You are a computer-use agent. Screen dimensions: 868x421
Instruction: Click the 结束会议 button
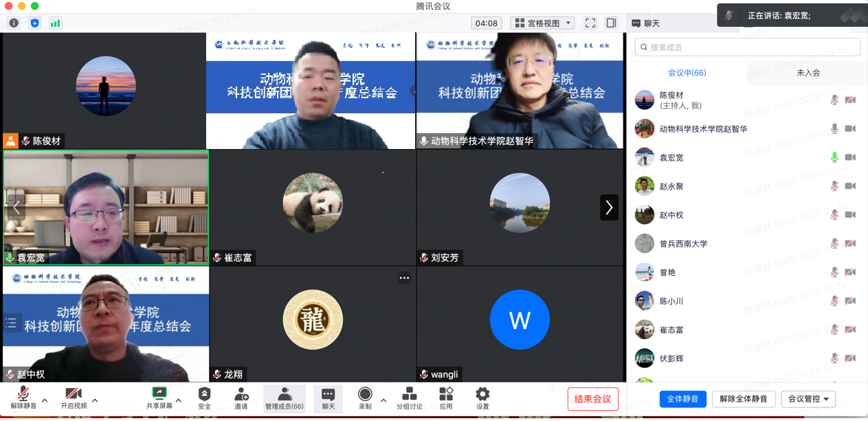592,399
